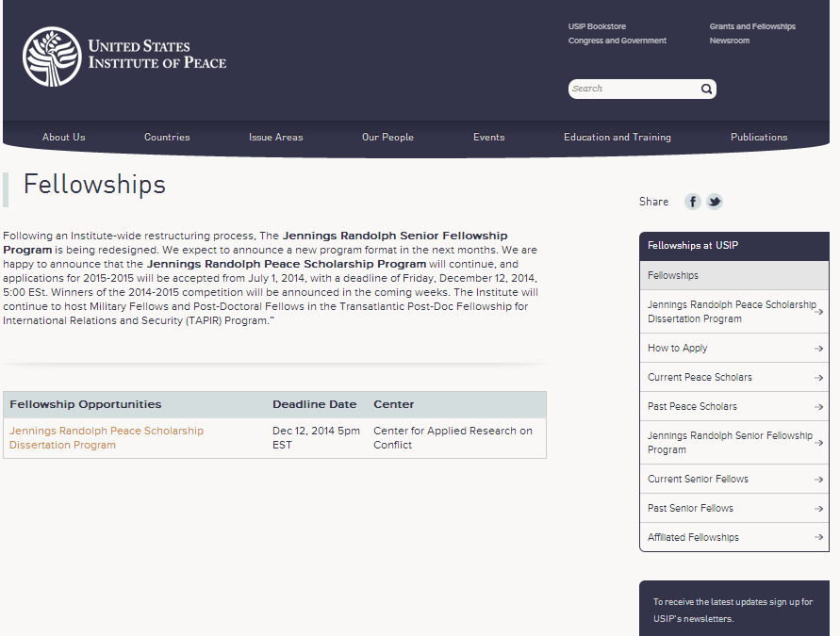The image size is (840, 636).
Task: Type in the Search field
Action: (632, 90)
